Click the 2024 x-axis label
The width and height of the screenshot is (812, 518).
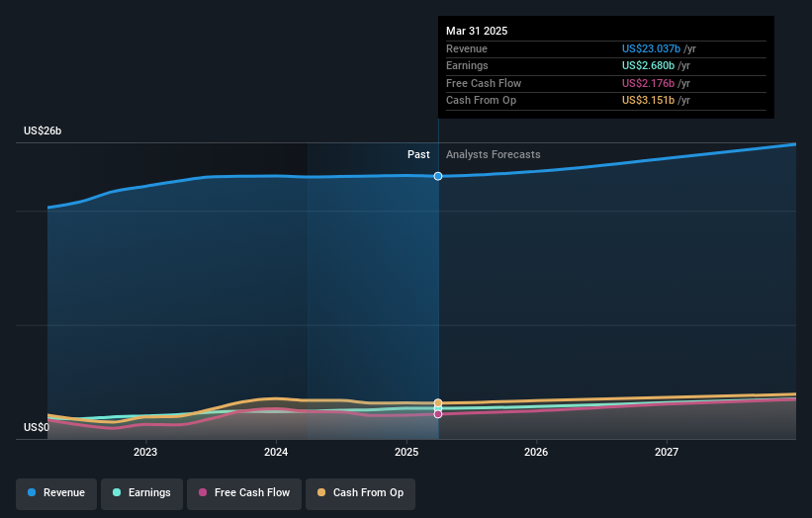tap(276, 452)
